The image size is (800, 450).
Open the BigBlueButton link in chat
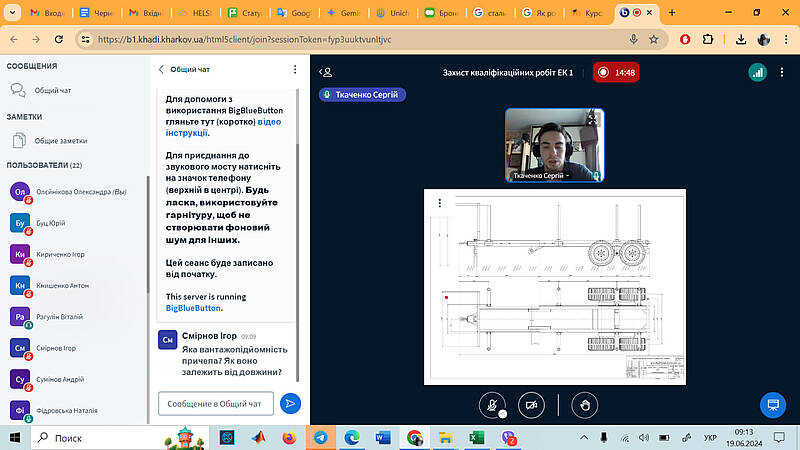193,308
